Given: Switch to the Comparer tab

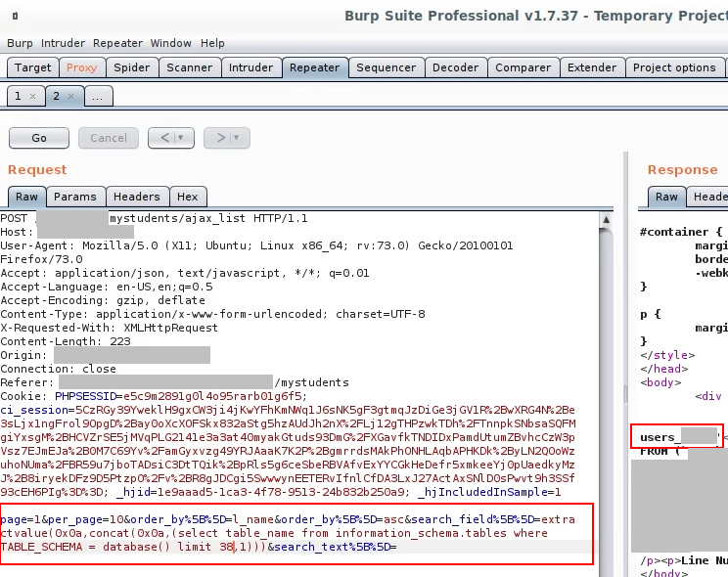Looking at the screenshot, I should (523, 67).
